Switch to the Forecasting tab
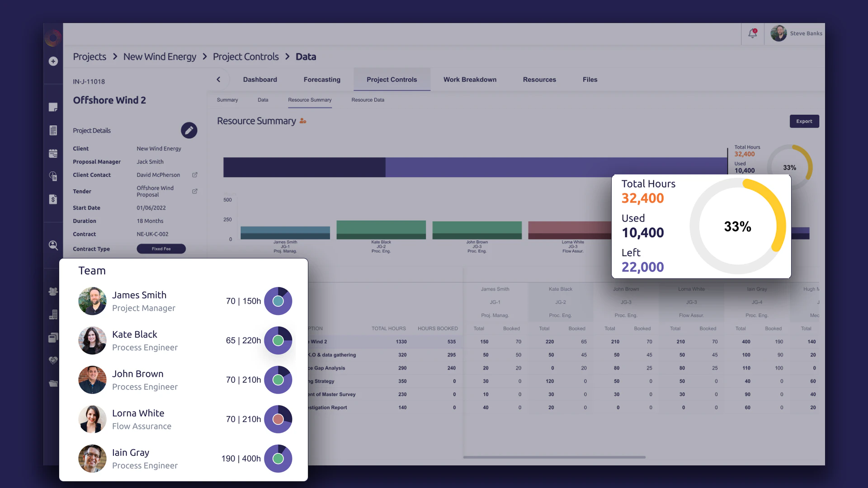Screen dimensions: 868x488 coord(322,80)
